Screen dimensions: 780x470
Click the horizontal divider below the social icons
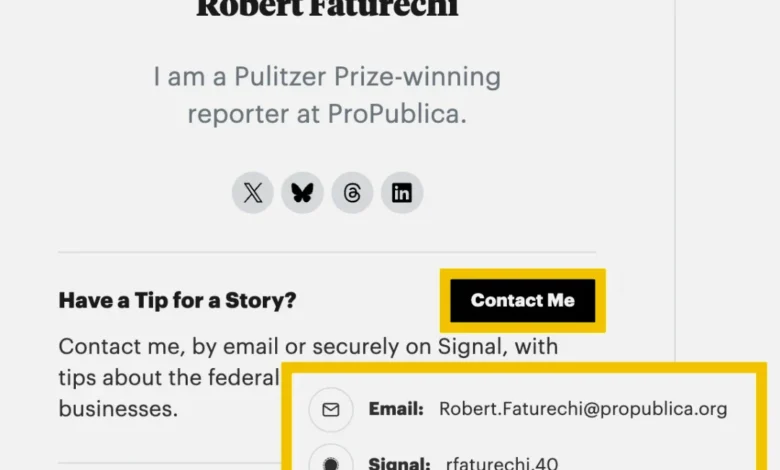coord(327,252)
